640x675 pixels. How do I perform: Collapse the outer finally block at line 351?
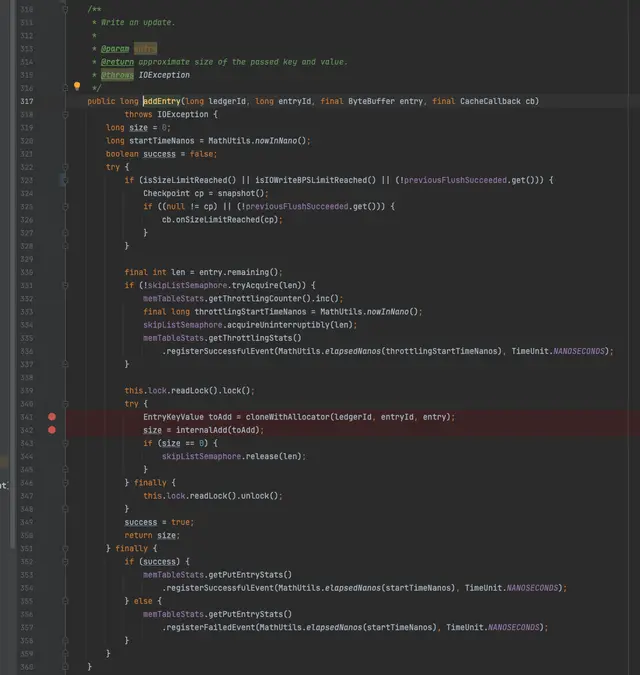pos(66,548)
